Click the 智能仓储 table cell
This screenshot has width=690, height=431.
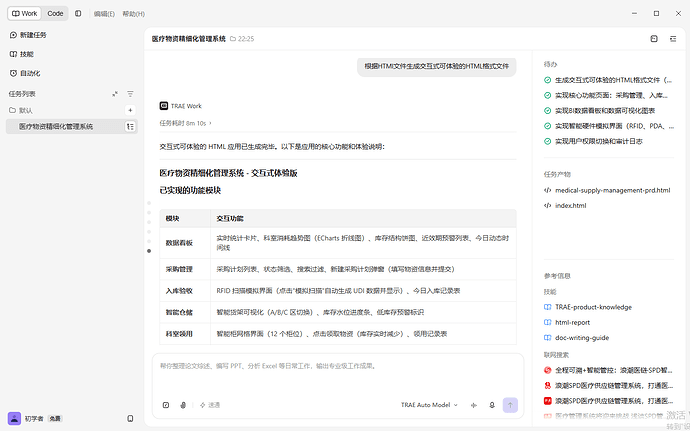coord(185,312)
